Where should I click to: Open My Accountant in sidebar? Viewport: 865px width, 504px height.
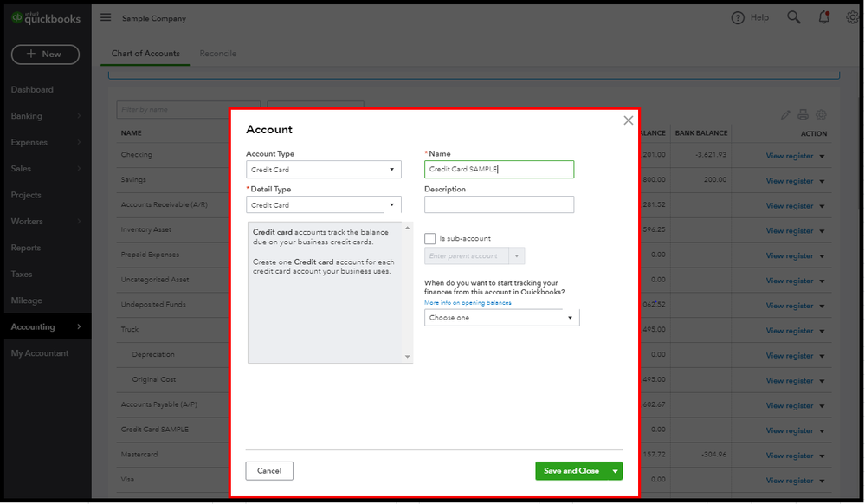click(x=40, y=353)
